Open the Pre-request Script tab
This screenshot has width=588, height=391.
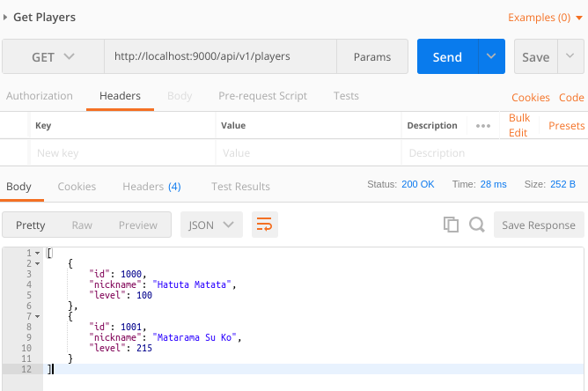click(x=263, y=96)
